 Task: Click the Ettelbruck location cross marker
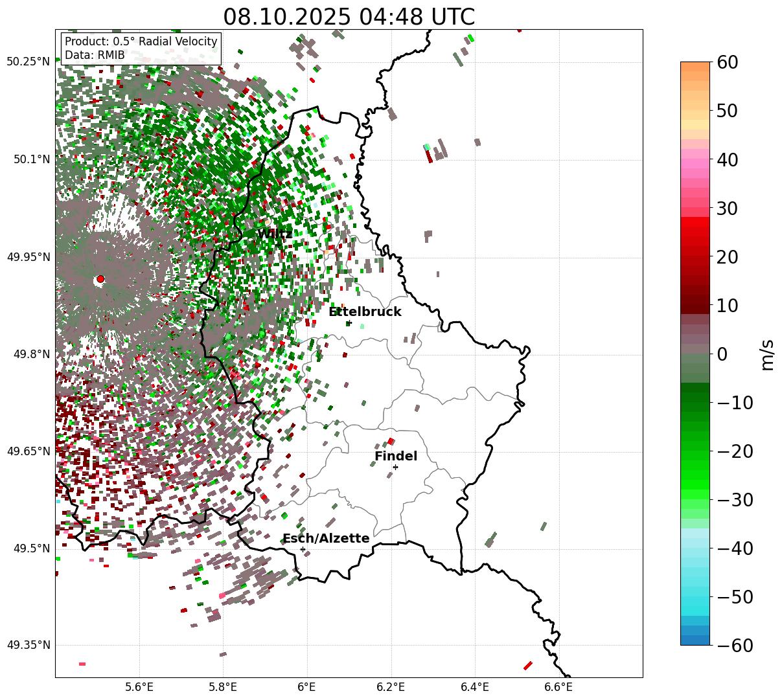349,322
